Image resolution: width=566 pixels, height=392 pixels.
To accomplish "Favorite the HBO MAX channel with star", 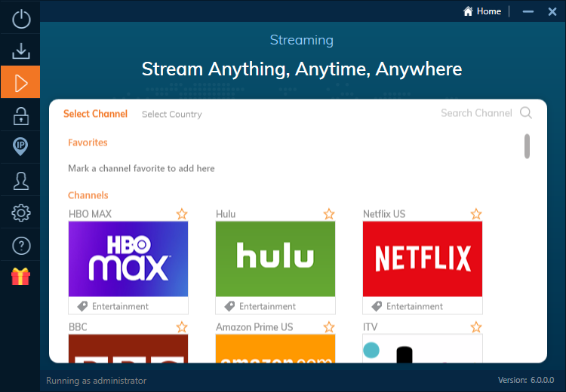I will 182,214.
